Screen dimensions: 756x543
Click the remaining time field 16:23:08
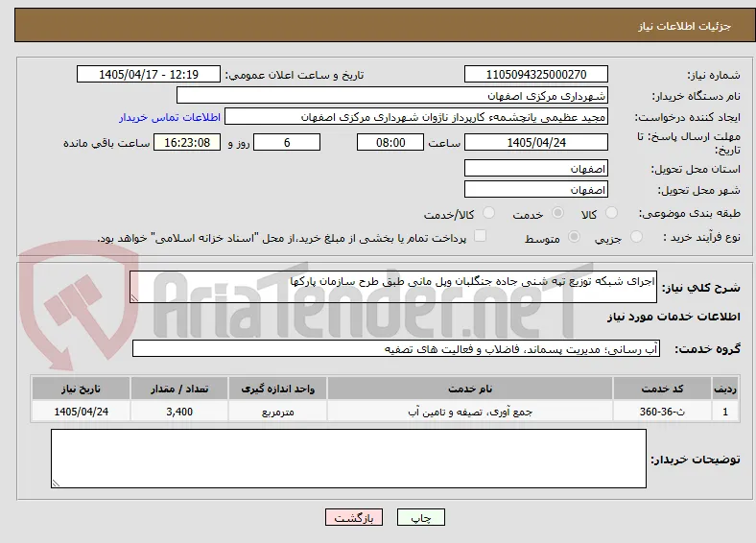pos(187,143)
